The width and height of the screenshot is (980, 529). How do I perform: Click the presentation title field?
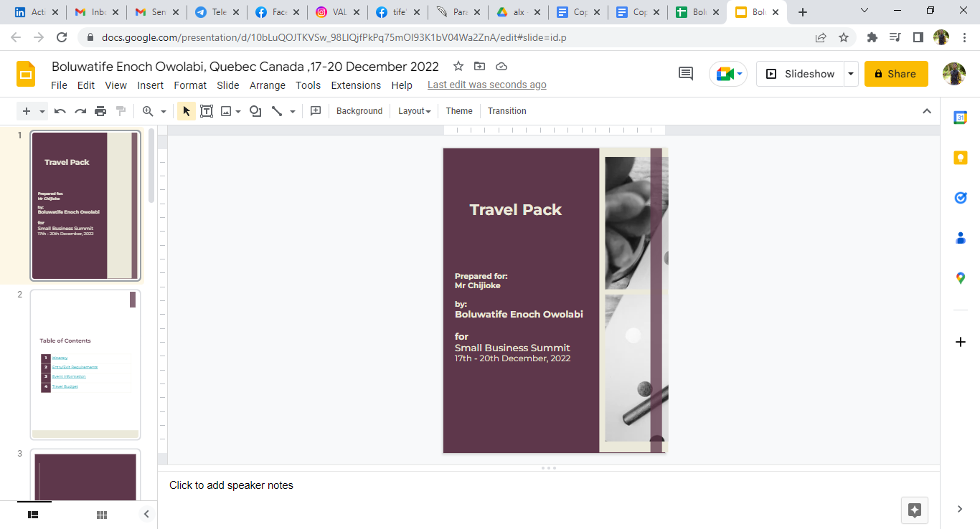coord(245,67)
